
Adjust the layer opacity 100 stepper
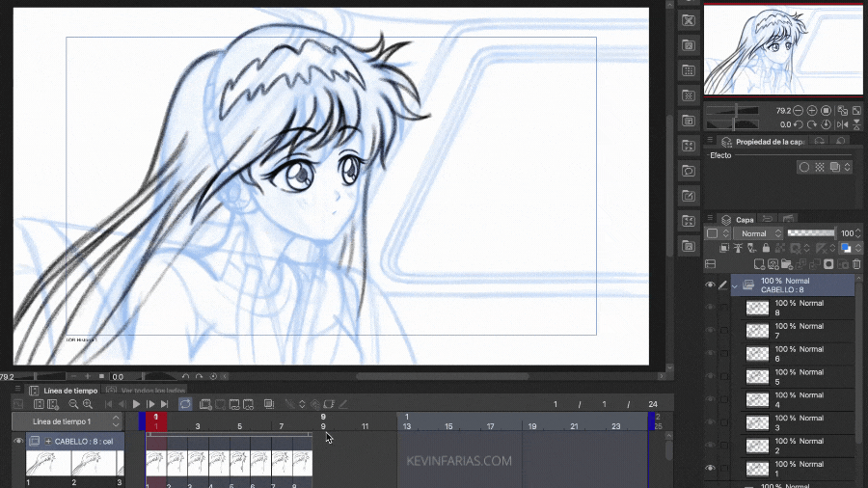point(858,233)
